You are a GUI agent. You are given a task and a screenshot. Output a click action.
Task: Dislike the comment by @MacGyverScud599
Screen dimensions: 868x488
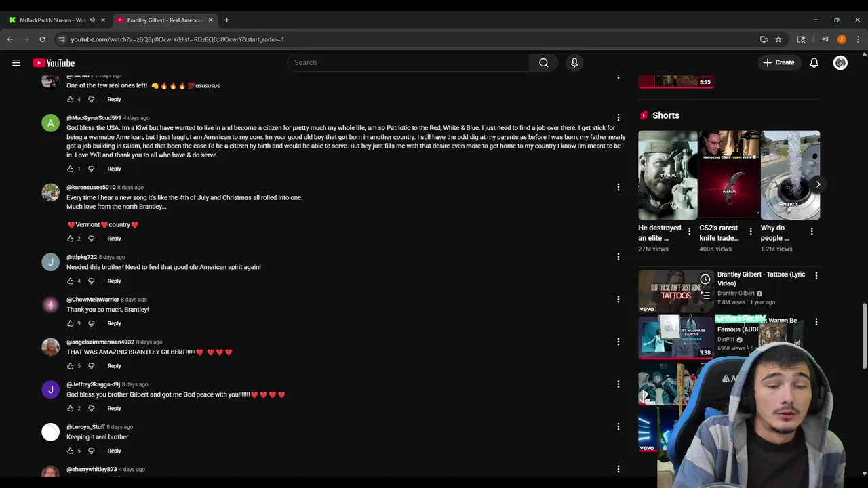tap(92, 169)
